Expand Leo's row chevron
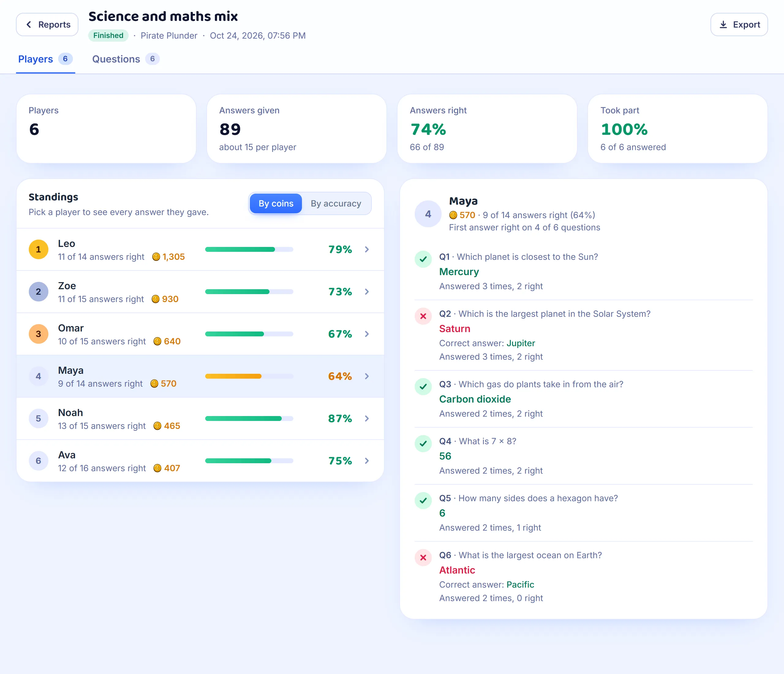The height and width of the screenshot is (674, 784). click(x=367, y=249)
